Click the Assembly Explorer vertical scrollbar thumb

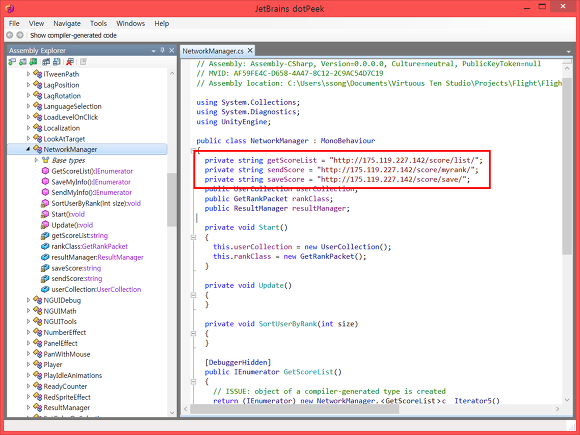(x=172, y=200)
